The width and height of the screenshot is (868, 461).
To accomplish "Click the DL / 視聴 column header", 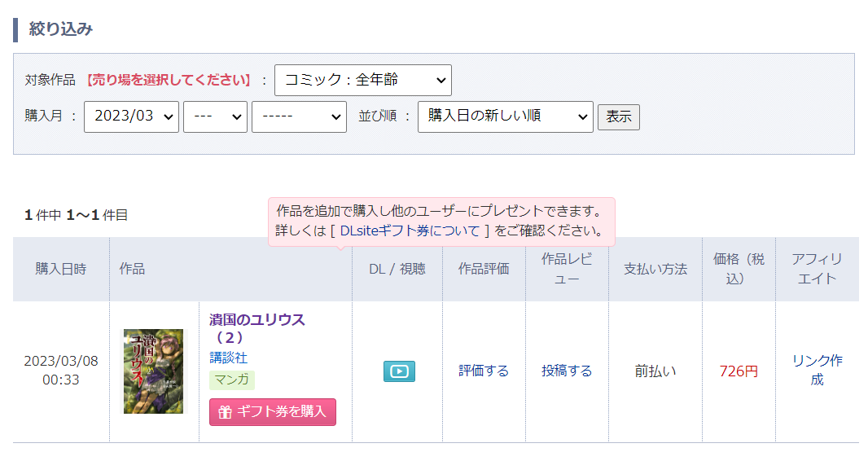I will 397,269.
